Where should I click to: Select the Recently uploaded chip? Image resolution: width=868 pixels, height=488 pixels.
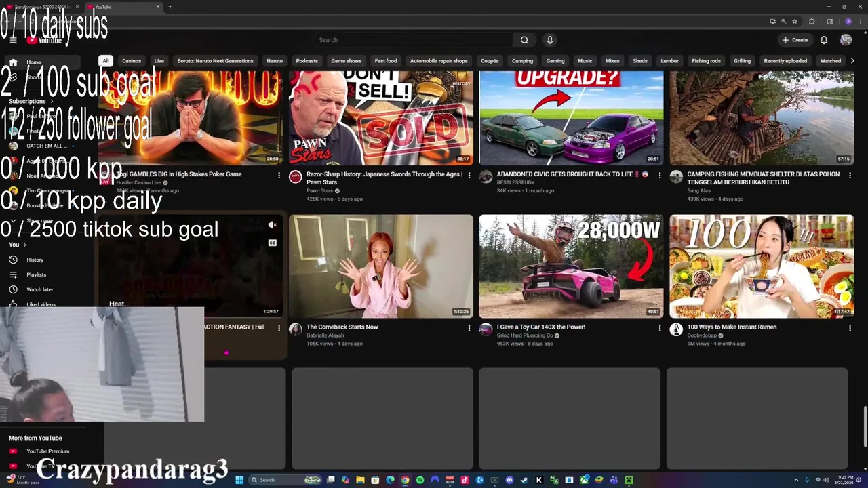(x=785, y=60)
